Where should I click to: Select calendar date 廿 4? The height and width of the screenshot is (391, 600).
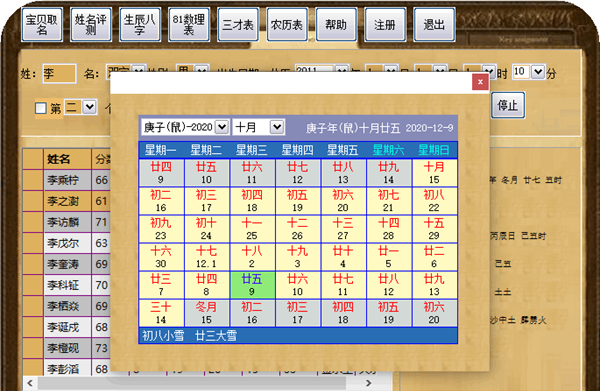pyautogui.click(x=343, y=257)
